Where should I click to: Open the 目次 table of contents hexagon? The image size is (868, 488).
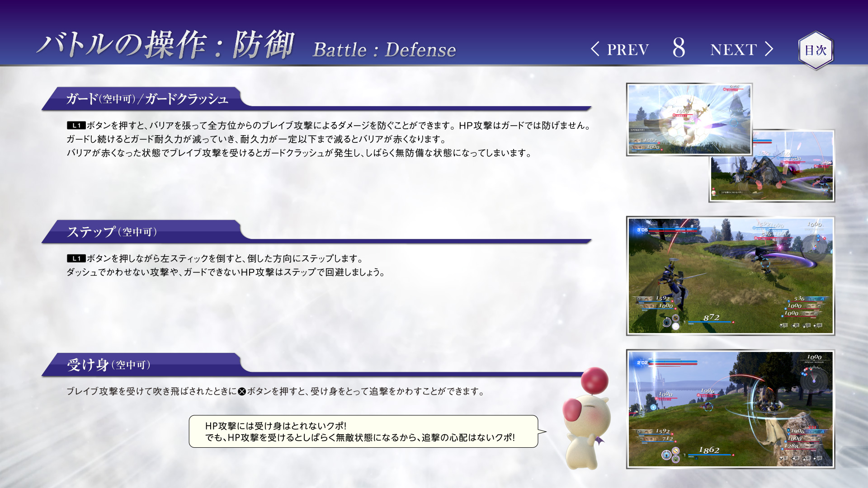[816, 50]
